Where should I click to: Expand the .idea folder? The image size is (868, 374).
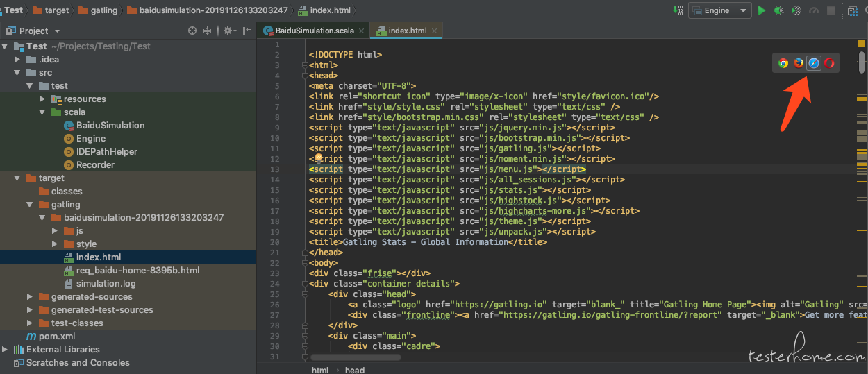pos(18,60)
